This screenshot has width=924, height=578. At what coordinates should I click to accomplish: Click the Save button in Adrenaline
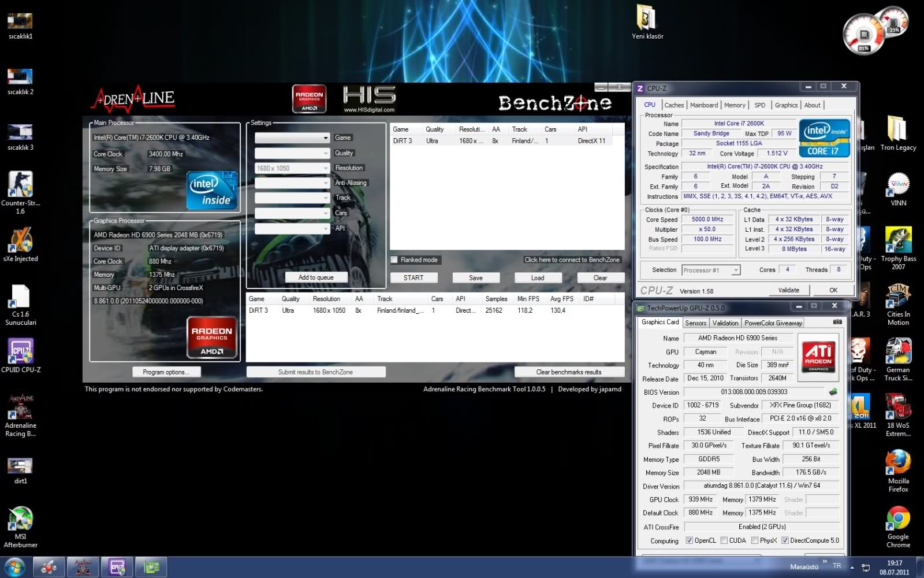pos(476,278)
